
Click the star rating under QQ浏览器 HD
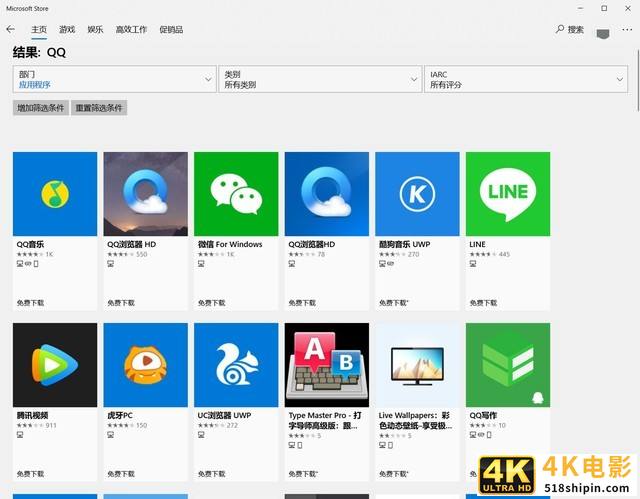(x=120, y=254)
